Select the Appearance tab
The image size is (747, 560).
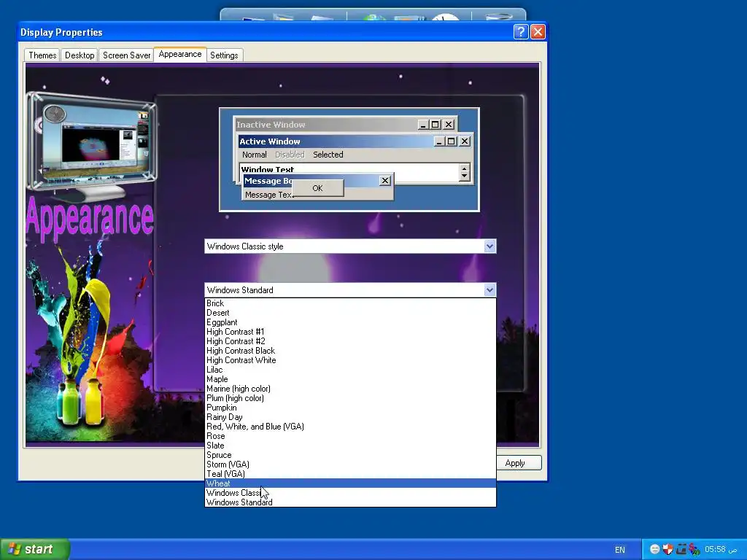[180, 54]
